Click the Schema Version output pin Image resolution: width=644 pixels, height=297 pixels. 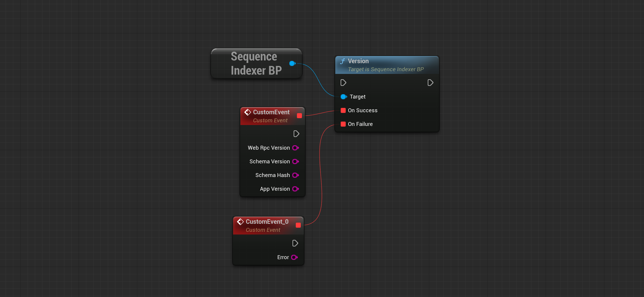coord(295,162)
